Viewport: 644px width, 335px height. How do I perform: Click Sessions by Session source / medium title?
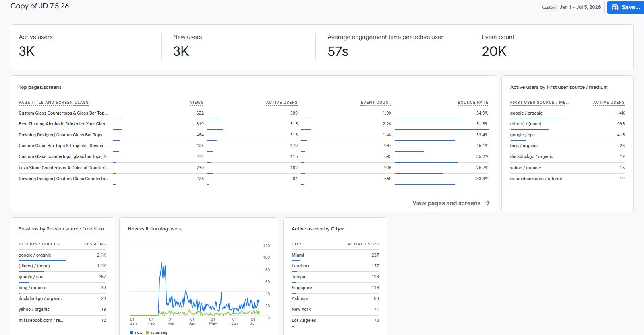tap(61, 229)
